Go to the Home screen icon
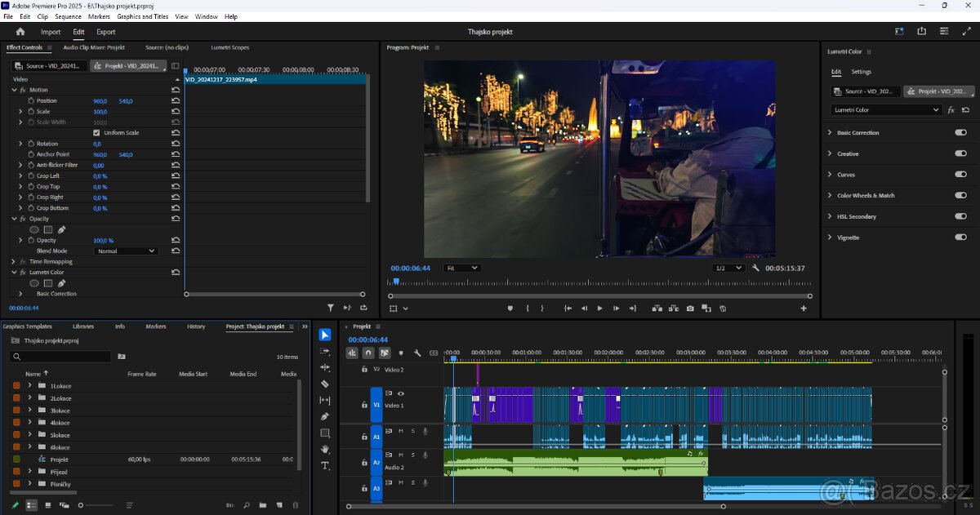Screen dimensions: 980x515 [20, 32]
